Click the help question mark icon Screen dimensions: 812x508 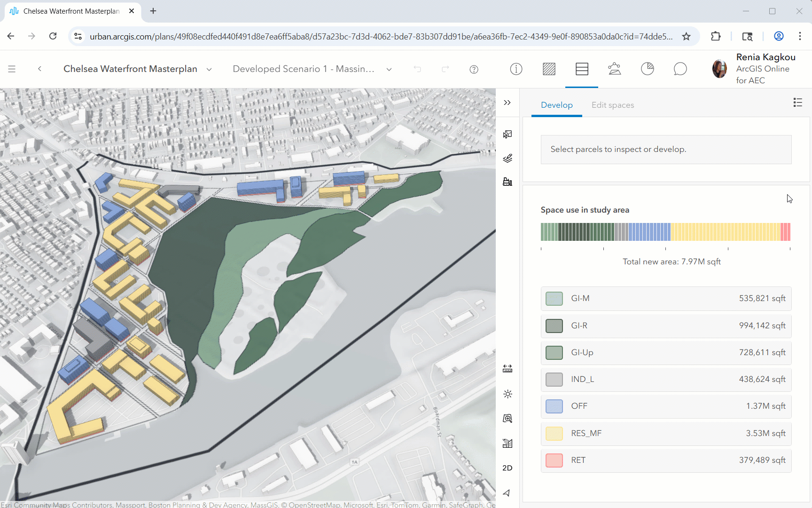[x=474, y=70]
